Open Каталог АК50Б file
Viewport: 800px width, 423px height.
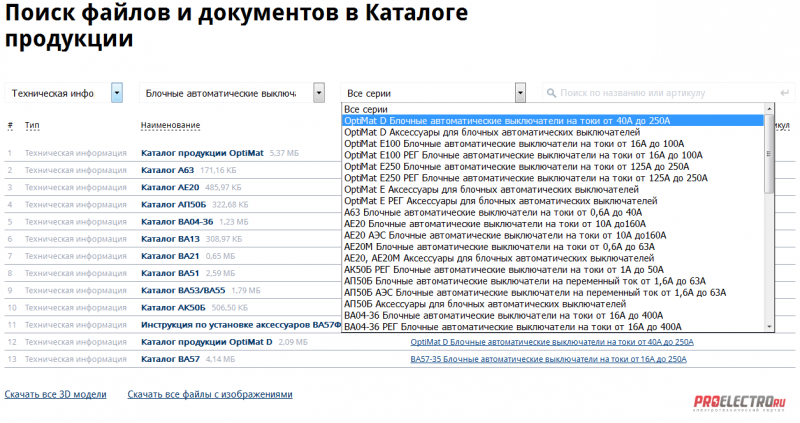tap(173, 308)
